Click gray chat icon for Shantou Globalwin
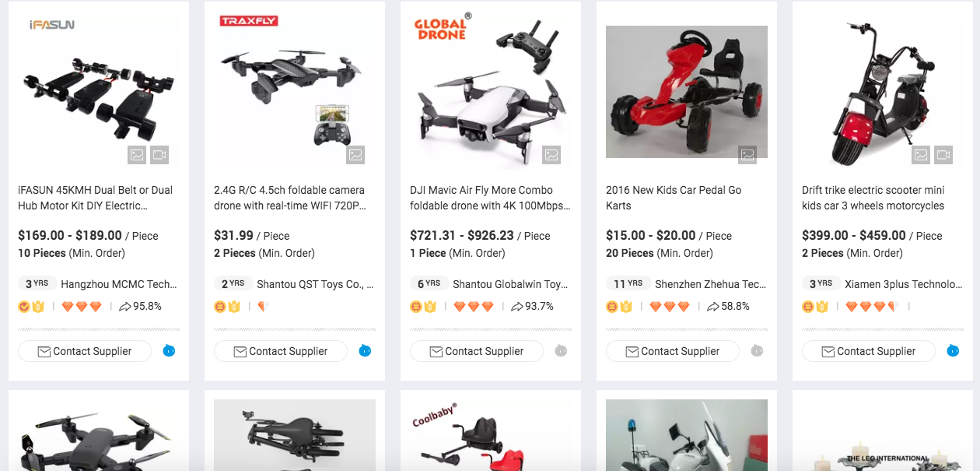The width and height of the screenshot is (980, 471). point(561,351)
